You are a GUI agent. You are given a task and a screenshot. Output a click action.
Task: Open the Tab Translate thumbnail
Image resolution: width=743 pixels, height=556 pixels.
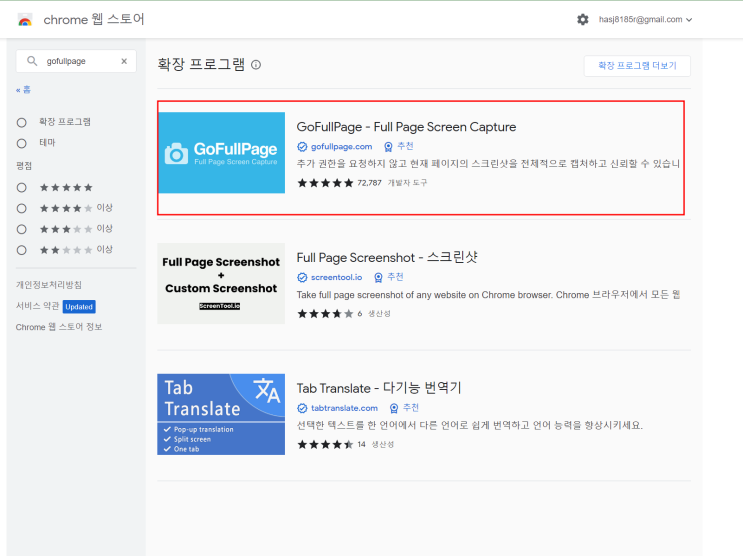(221, 414)
